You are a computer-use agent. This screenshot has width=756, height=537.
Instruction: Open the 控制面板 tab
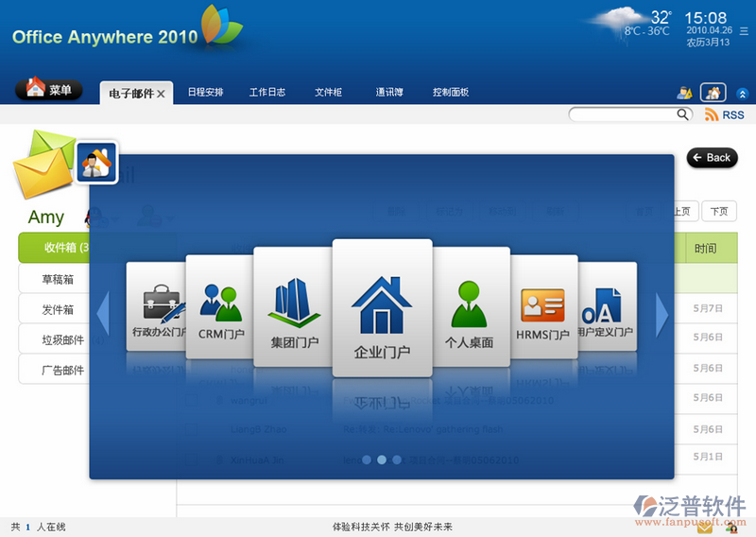(451, 92)
